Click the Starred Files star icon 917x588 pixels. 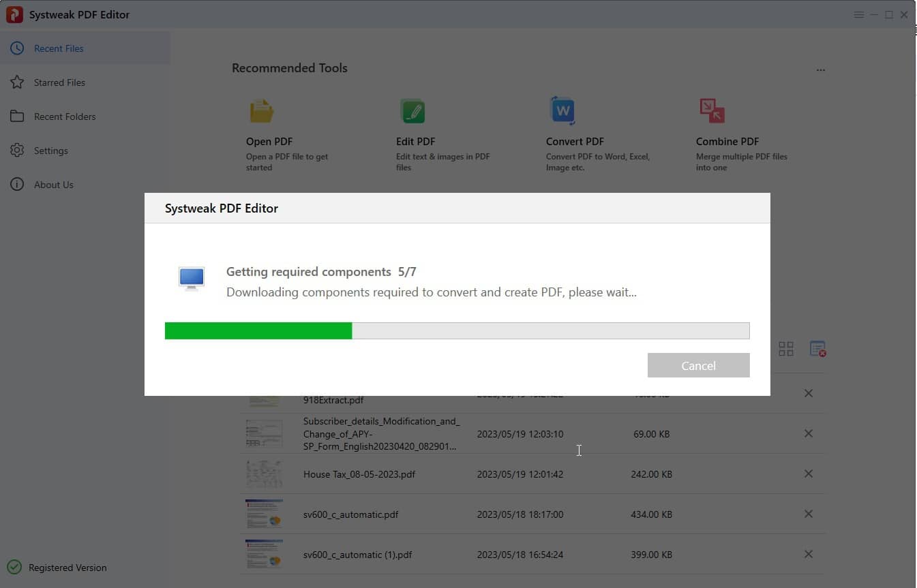(17, 82)
